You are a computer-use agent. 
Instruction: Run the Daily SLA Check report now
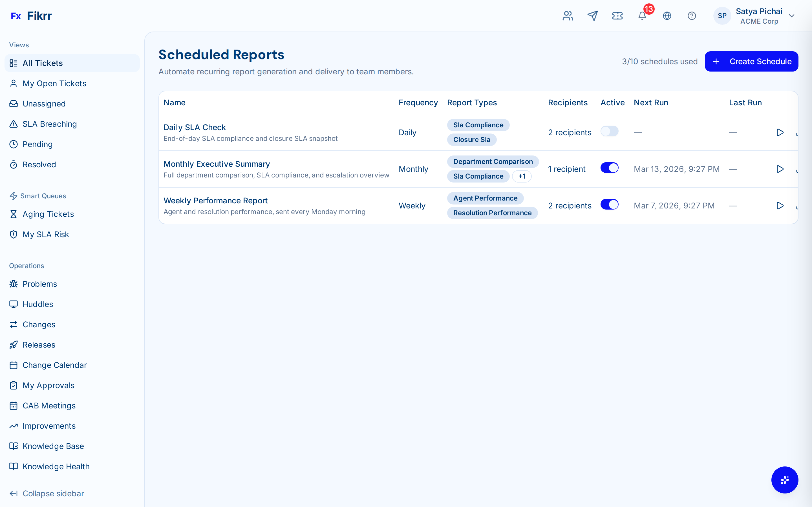(x=780, y=132)
